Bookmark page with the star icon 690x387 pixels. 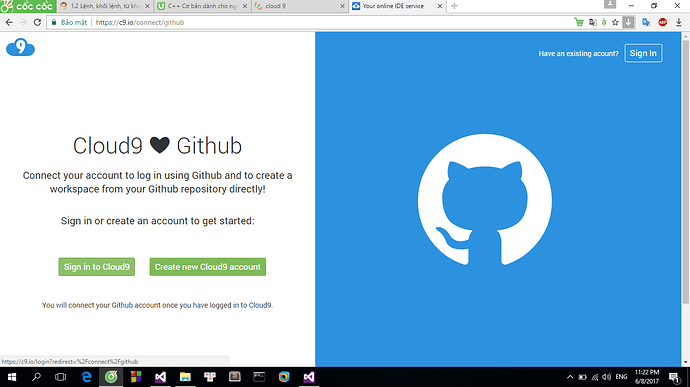615,22
